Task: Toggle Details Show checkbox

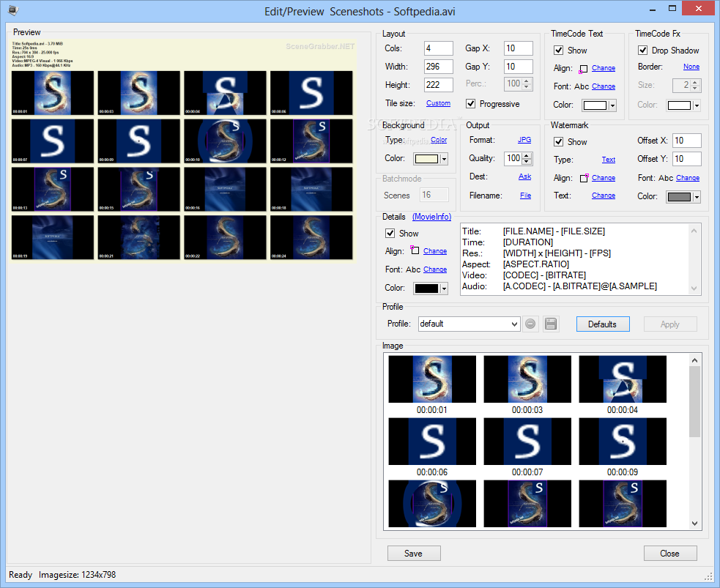Action: point(390,233)
